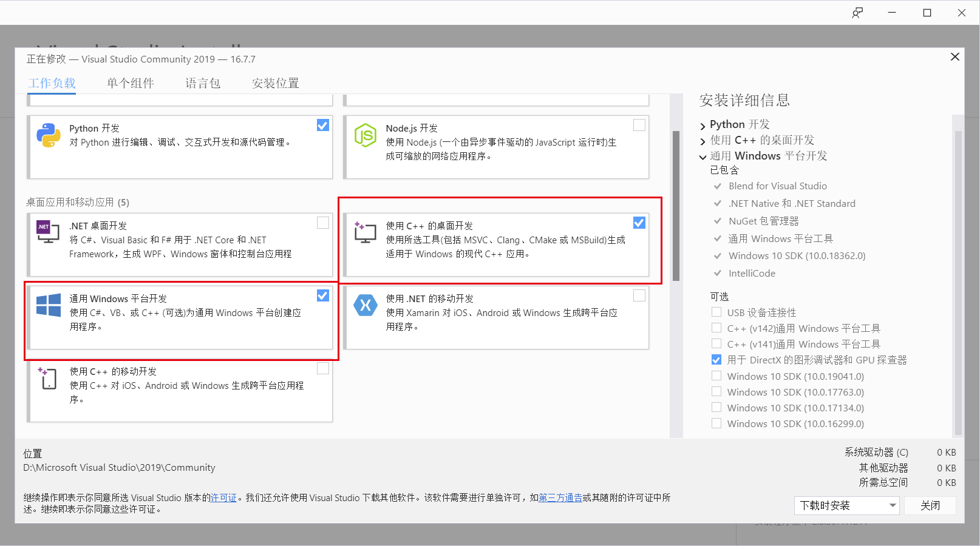Switch to the 单个组件 tab
This screenshot has width=980, height=546.
click(x=131, y=83)
